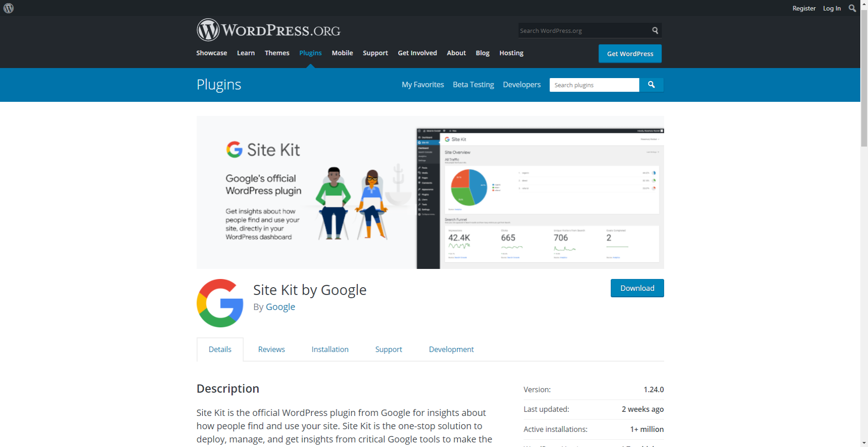The width and height of the screenshot is (868, 447).
Task: Click the blue plugin search button
Action: tap(651, 85)
